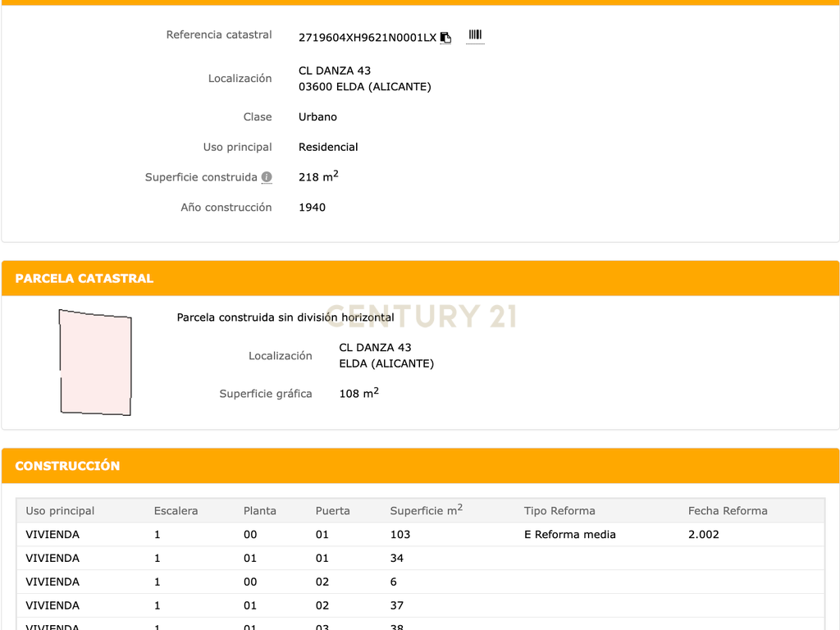Click the Fecha Reforma column header

tap(728, 511)
